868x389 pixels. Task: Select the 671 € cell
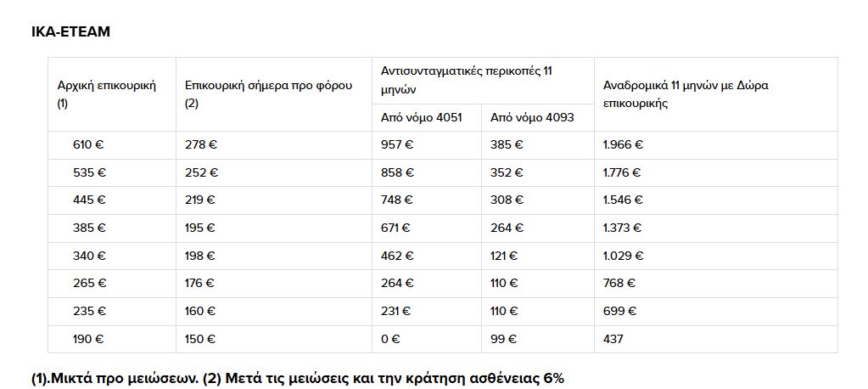395,228
